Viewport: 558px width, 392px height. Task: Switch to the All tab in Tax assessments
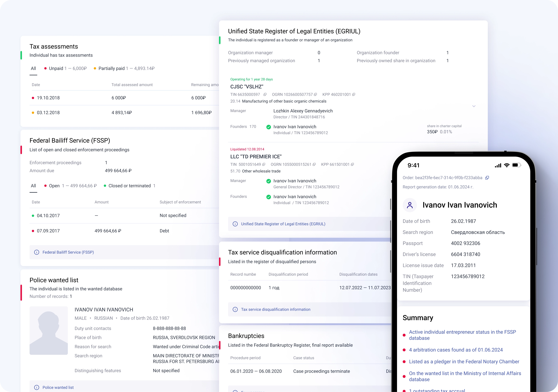click(33, 68)
